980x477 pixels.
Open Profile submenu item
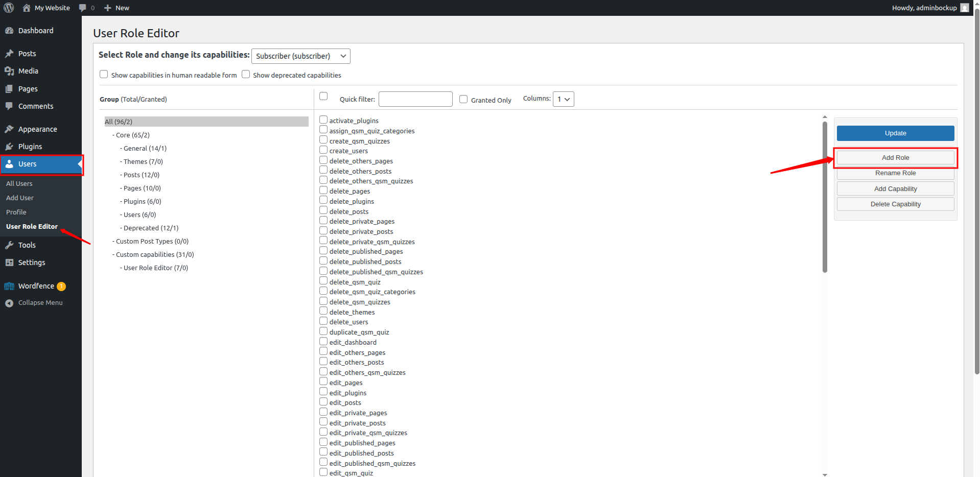click(16, 212)
